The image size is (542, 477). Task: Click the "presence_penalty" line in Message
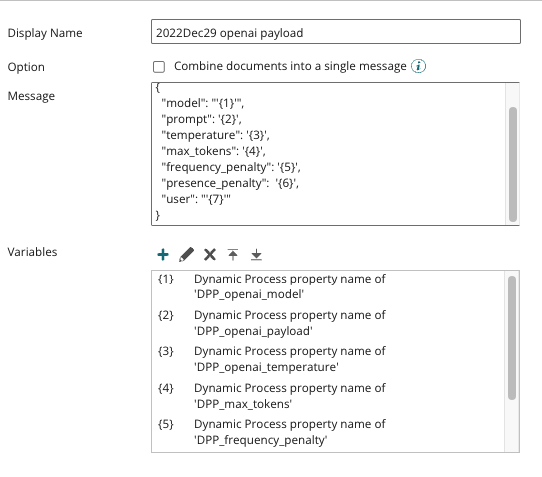click(x=230, y=183)
